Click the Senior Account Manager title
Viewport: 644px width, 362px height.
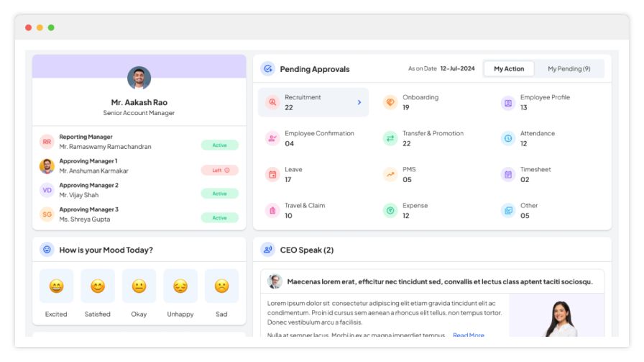point(139,113)
